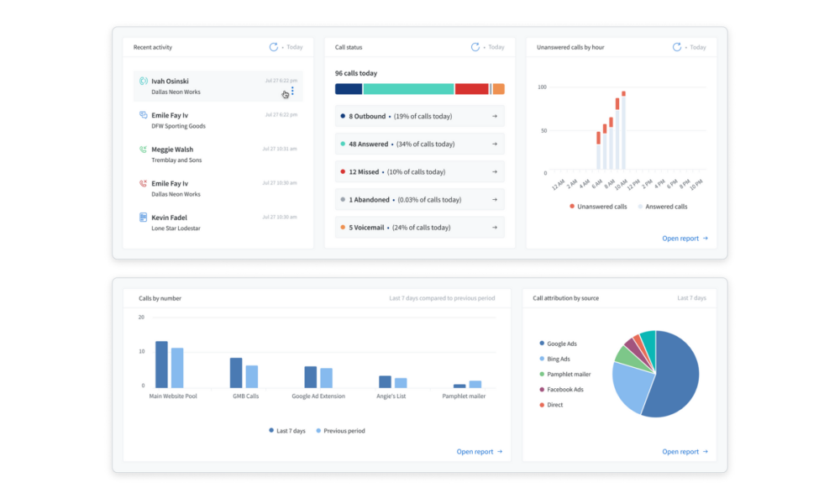Toggle Answered calls legend in hourly chart
The width and height of the screenshot is (840, 504).
pyautogui.click(x=662, y=207)
